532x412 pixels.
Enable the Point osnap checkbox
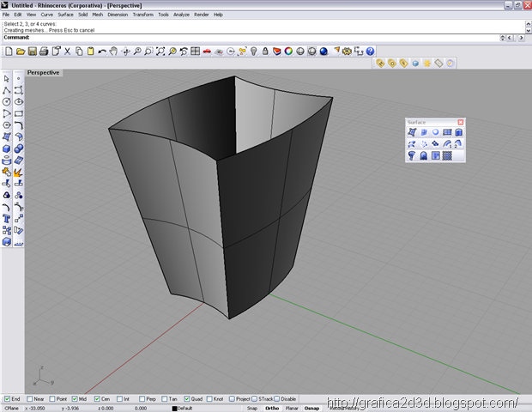coord(51,399)
